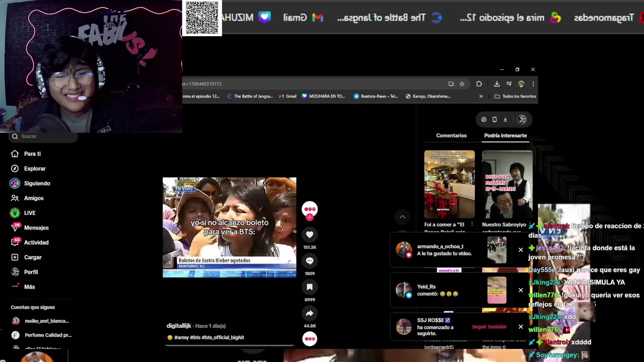Bookmark page with Chrome star icon
This screenshot has width=644, height=362.
tap(462, 84)
